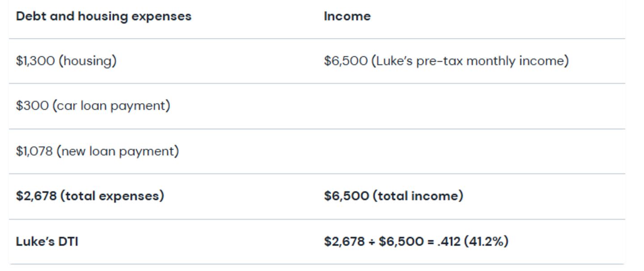The width and height of the screenshot is (644, 271).
Task: Select the "$6,500 (total income)" cell
Action: coord(394,196)
